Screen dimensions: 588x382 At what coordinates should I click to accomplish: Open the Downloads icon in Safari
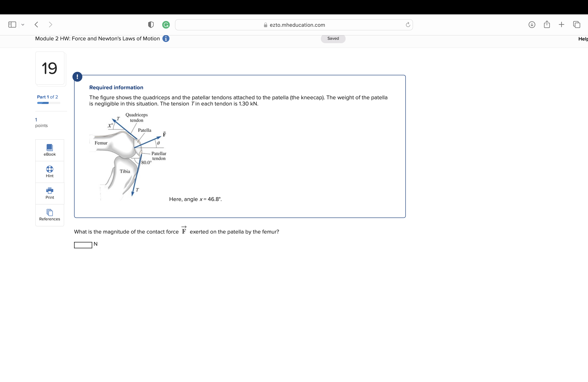532,24
